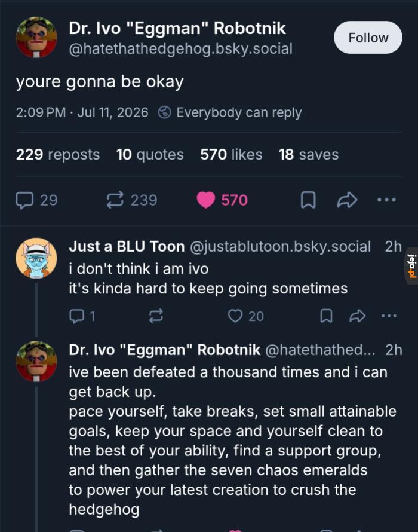Open more options on main post
The height and width of the screenshot is (532, 418).
[x=386, y=200]
